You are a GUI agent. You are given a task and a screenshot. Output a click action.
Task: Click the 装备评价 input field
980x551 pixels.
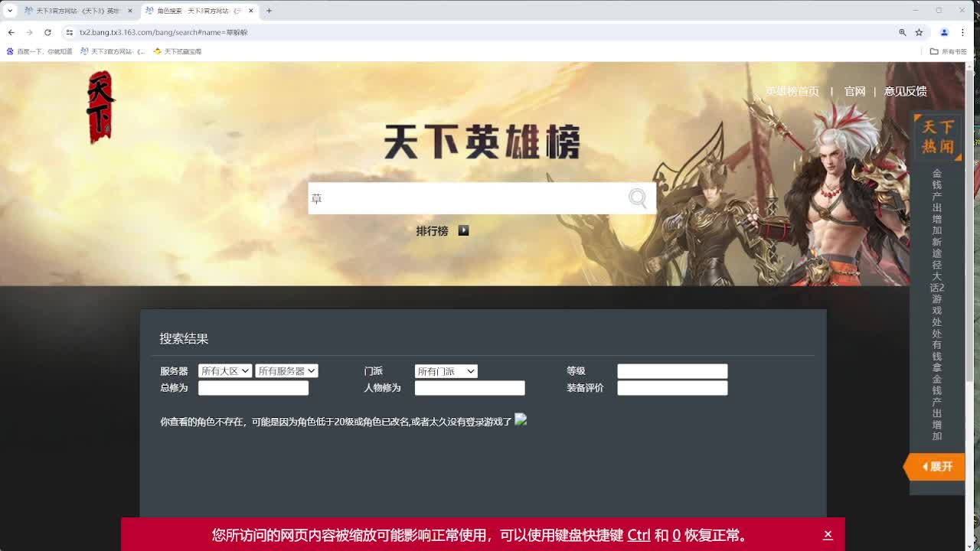tap(672, 388)
